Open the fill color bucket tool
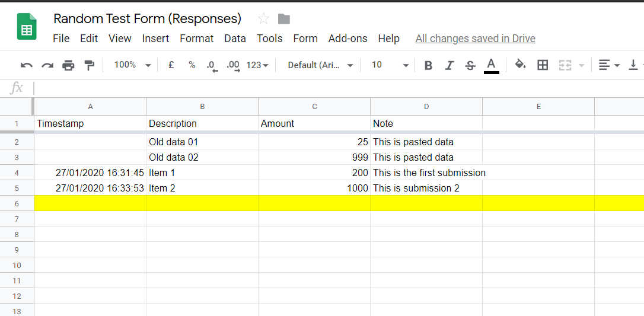644x316 pixels. click(520, 65)
